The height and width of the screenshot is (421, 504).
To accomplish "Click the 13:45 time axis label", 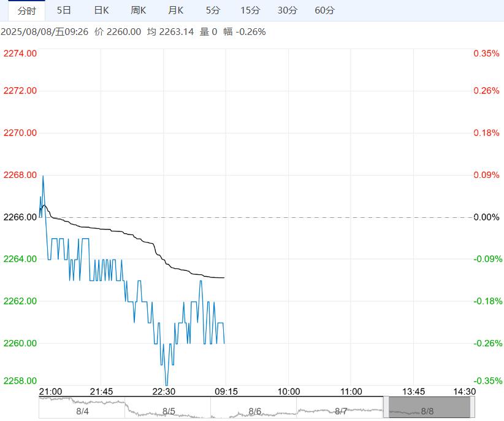I will click(413, 392).
